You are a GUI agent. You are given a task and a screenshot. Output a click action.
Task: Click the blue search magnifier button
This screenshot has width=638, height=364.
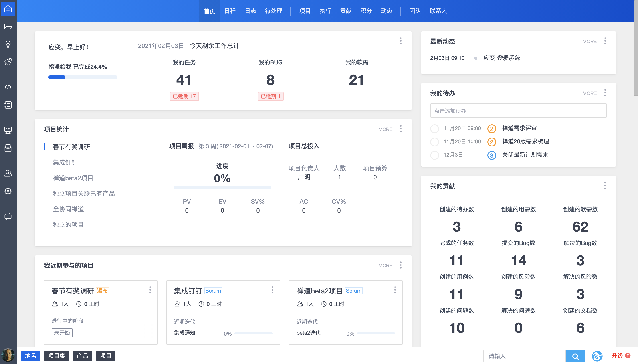(x=575, y=356)
